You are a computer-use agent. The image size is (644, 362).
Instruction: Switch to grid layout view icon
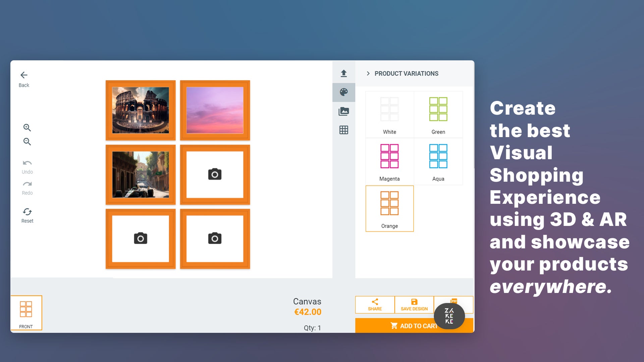(344, 130)
